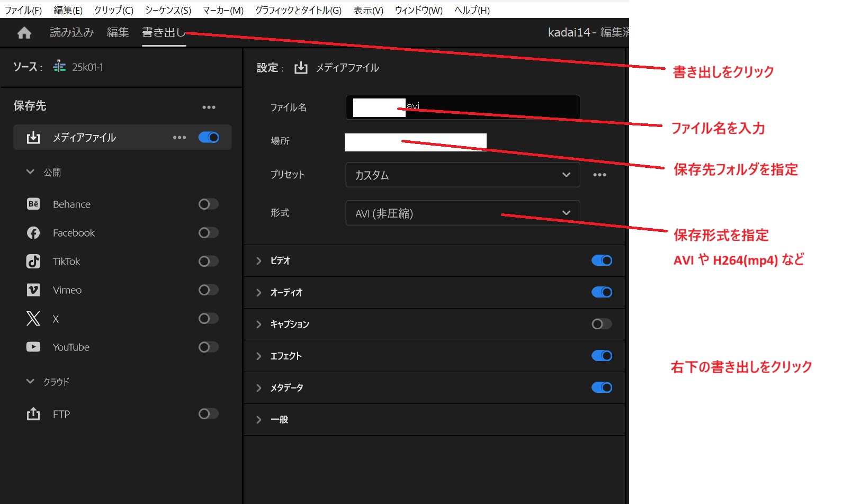
Task: Turn on the キャプション toggle
Action: click(602, 324)
